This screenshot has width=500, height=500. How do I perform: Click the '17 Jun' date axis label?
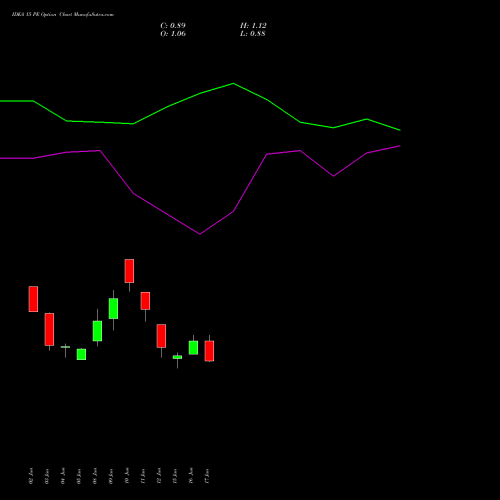coord(207,476)
